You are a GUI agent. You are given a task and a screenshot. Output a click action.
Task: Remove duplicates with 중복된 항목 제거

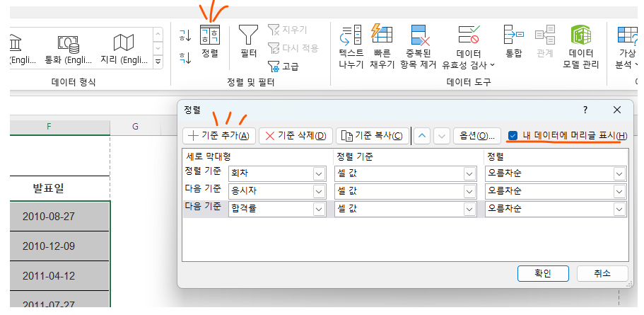click(418, 47)
